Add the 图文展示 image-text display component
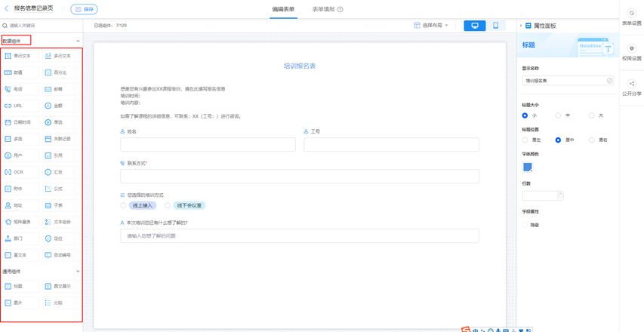 tap(61, 287)
